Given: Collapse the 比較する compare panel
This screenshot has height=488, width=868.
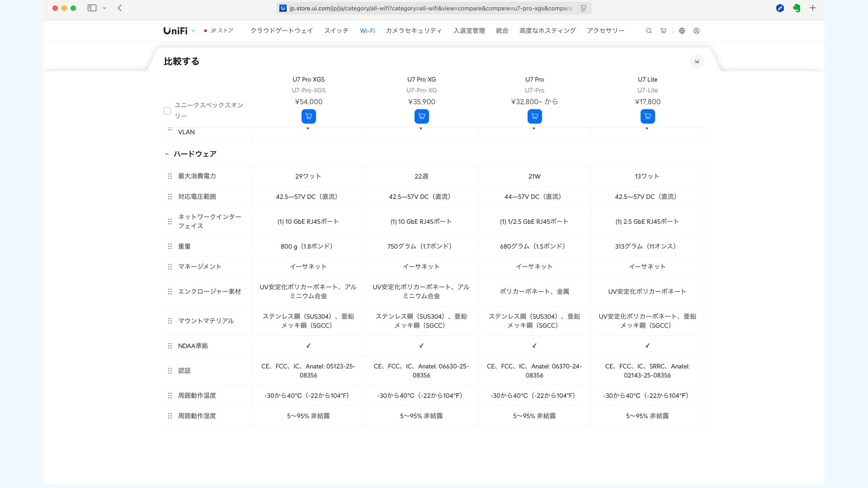Looking at the screenshot, I should [x=697, y=61].
